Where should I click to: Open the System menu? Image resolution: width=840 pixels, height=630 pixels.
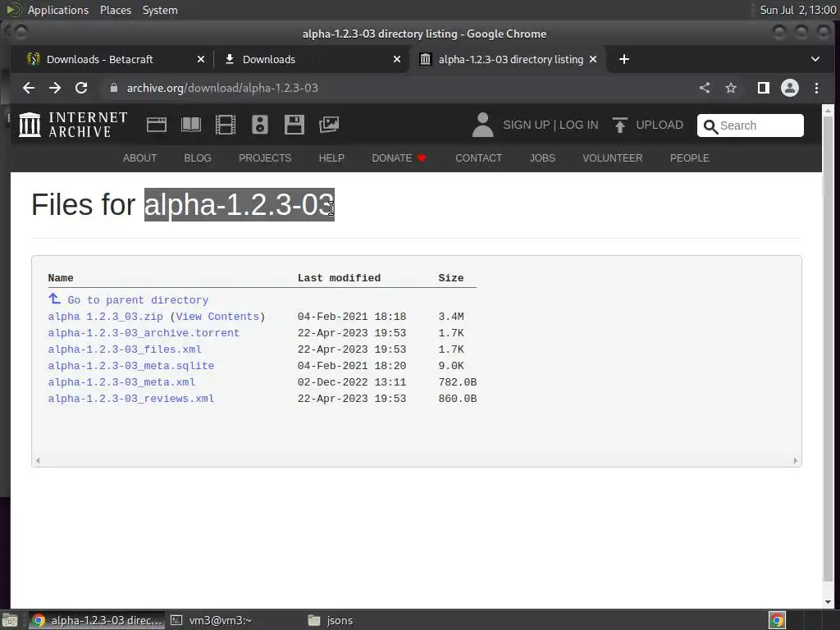coord(160,10)
